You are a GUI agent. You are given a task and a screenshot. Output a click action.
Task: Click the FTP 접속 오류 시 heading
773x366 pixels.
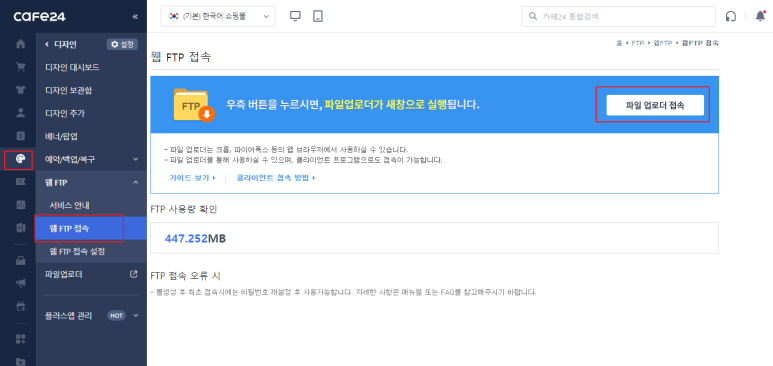(185, 275)
